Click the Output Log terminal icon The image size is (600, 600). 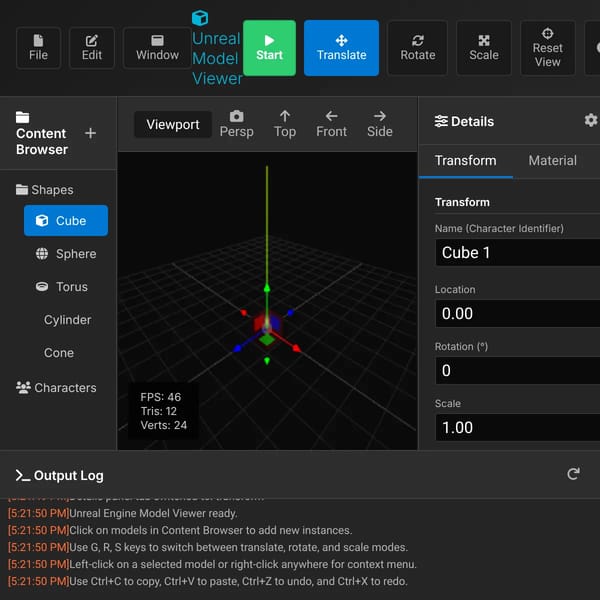point(23,475)
